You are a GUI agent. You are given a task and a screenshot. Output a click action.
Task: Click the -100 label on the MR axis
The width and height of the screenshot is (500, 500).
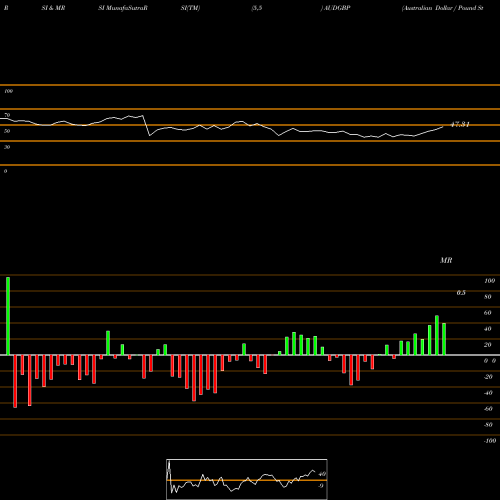pyautogui.click(x=490, y=441)
